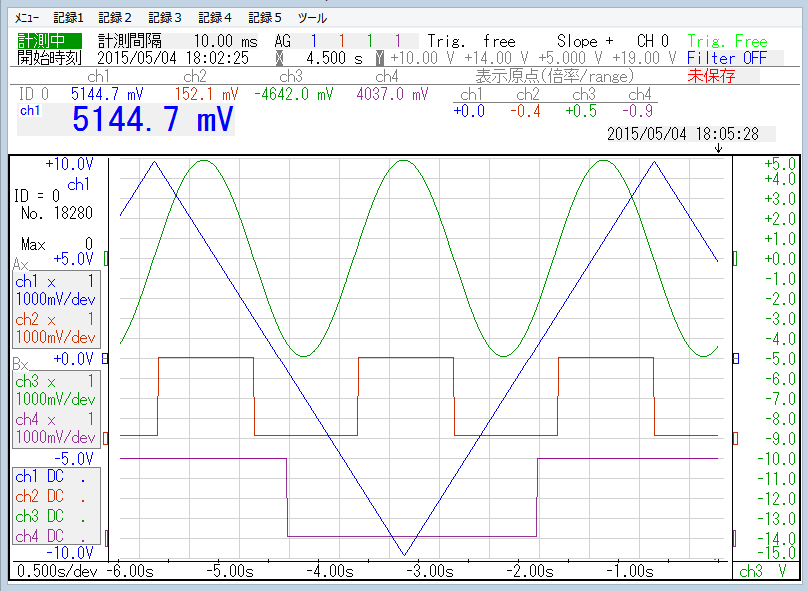Click the ch4 display origin value -0.9
The height and width of the screenshot is (591, 808).
pos(638,111)
